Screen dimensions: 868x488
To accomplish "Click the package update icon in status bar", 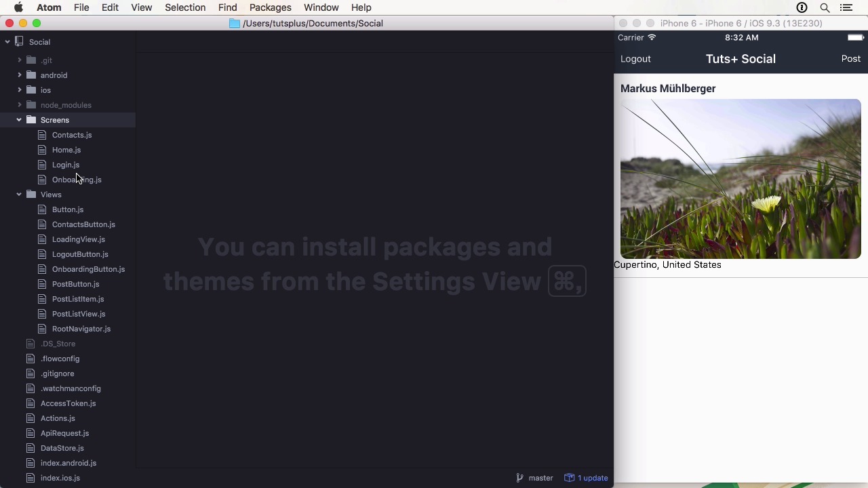I will 570,478.
